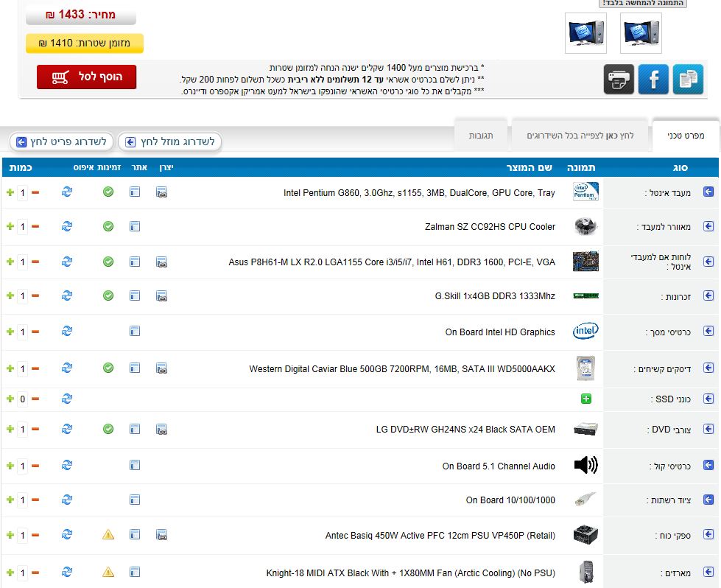Click green plus to add an SSD drive
Image resolution: width=721 pixels, height=588 pixels.
click(x=586, y=399)
